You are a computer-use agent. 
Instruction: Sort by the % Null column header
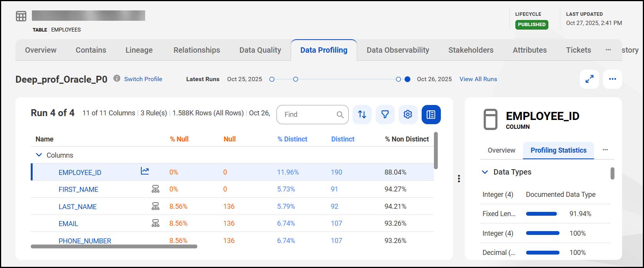coord(179,139)
